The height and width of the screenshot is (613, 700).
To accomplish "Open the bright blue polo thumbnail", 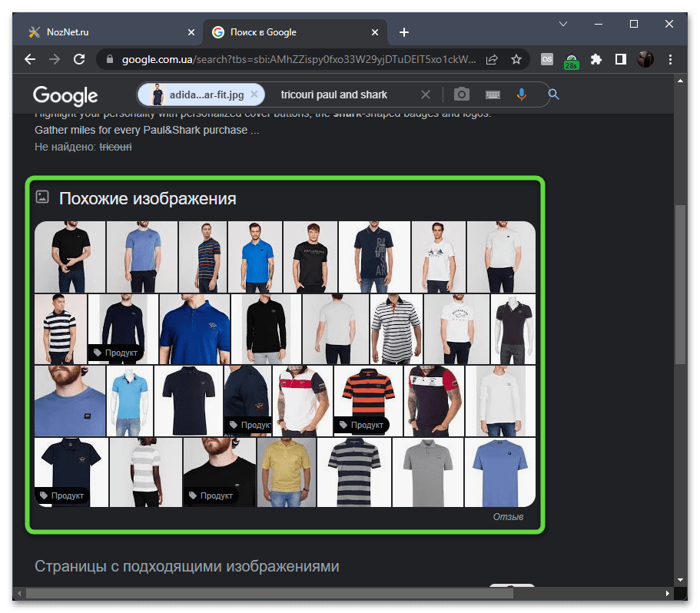I will pos(255,257).
